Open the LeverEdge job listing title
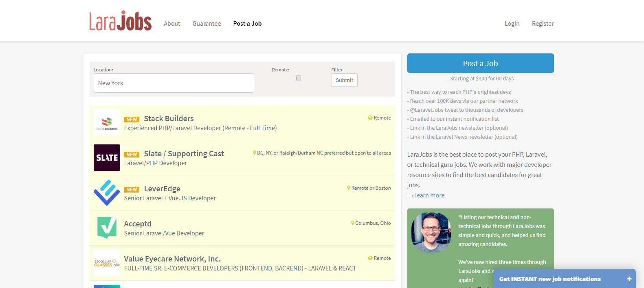Viewport: 644px width, 288px height. pos(162,189)
